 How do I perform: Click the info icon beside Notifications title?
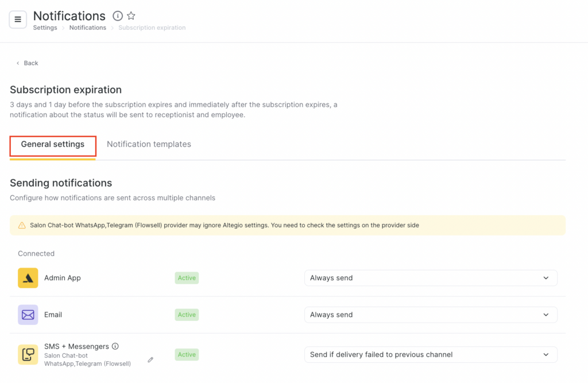pyautogui.click(x=118, y=16)
